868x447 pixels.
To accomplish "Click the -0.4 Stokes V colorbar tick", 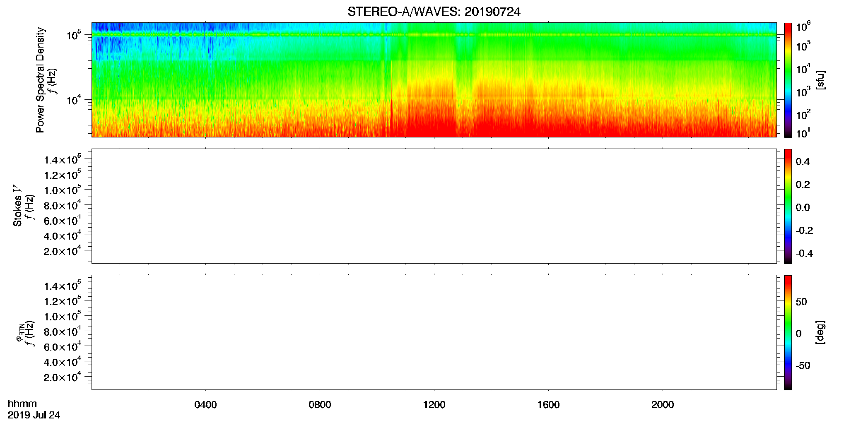I will [804, 253].
